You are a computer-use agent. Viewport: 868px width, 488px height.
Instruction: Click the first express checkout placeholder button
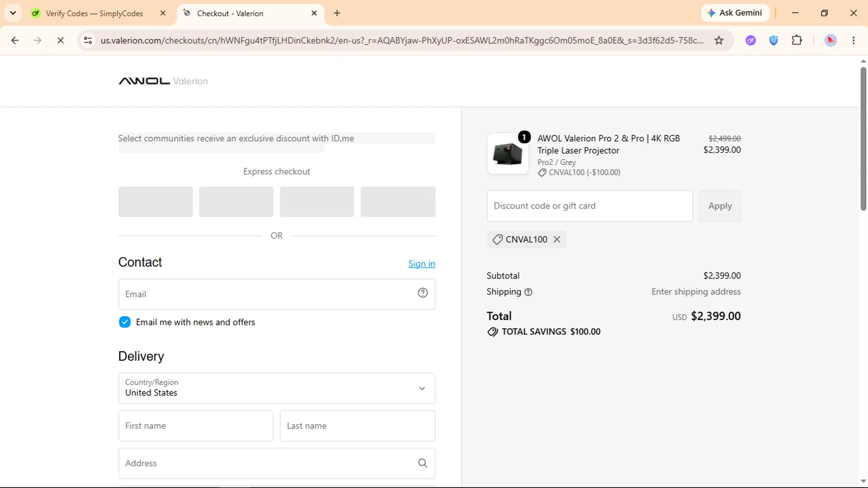156,202
